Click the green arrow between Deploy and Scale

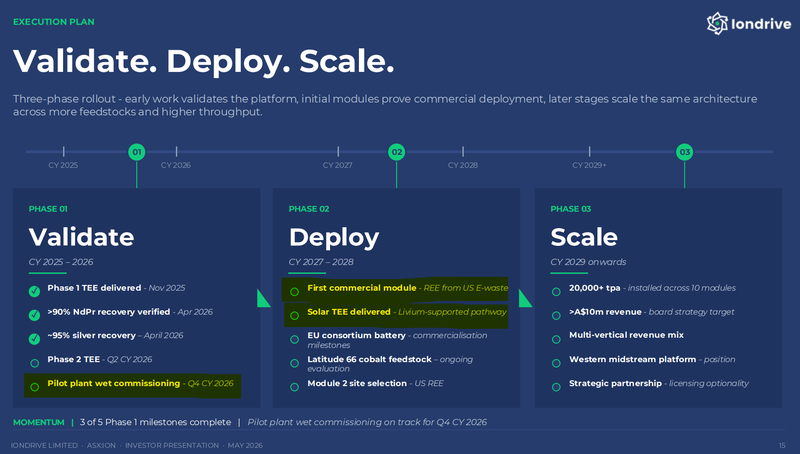pos(525,298)
